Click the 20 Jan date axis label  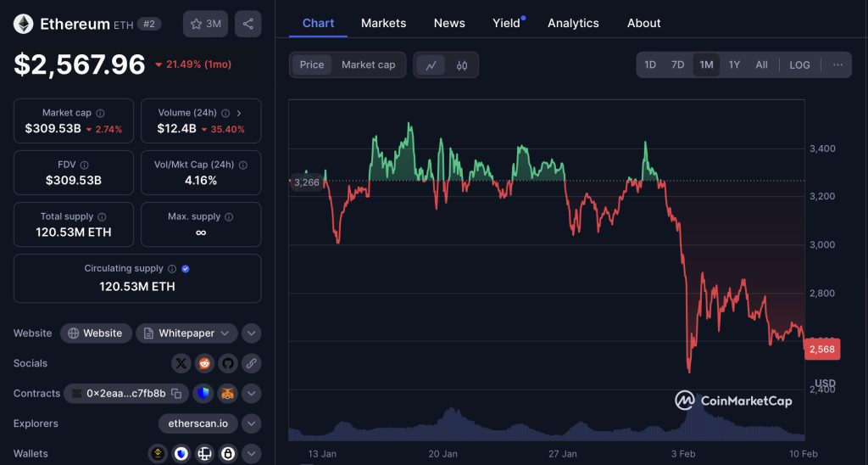[x=442, y=454]
